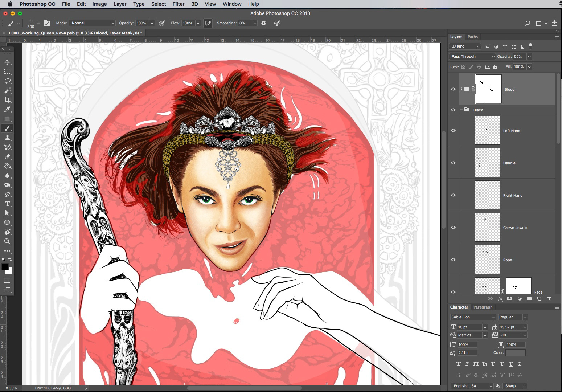Hide the Crown Jewels layer
The height and width of the screenshot is (392, 562).
pyautogui.click(x=453, y=227)
